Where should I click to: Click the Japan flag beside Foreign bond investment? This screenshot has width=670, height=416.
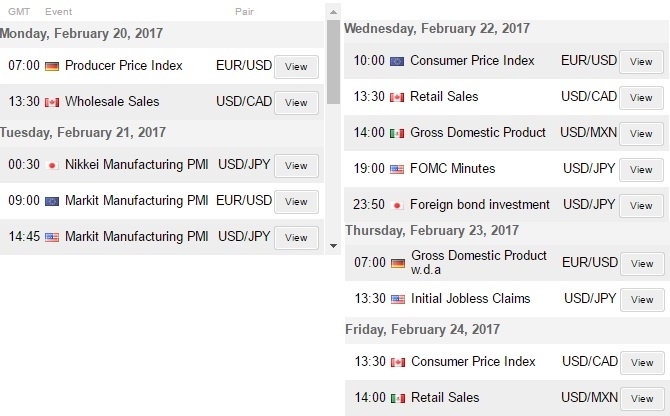tap(397, 205)
